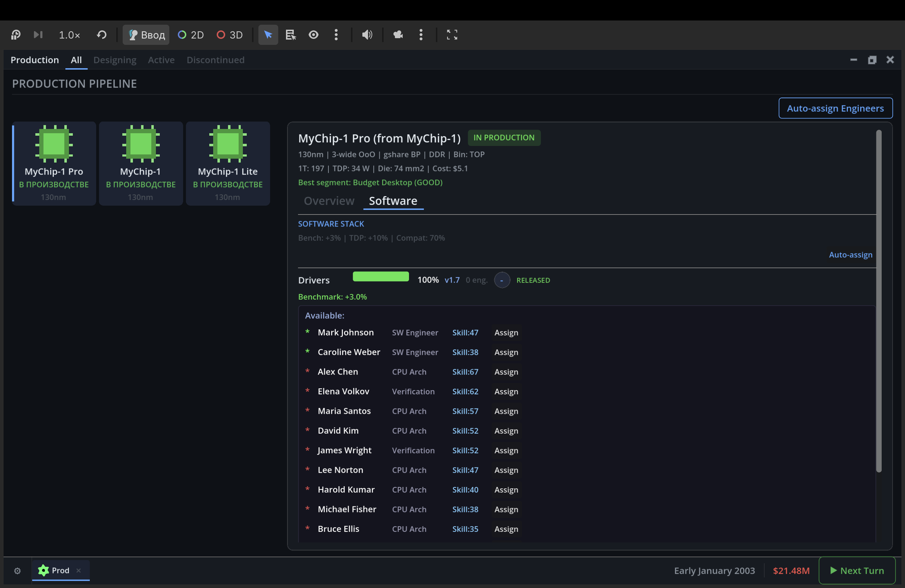
Task: Click the list select mode icon
Action: click(x=291, y=35)
